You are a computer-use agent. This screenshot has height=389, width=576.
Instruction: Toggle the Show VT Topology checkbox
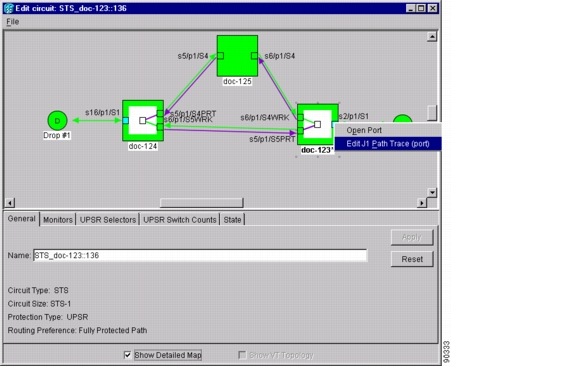pyautogui.click(x=242, y=355)
